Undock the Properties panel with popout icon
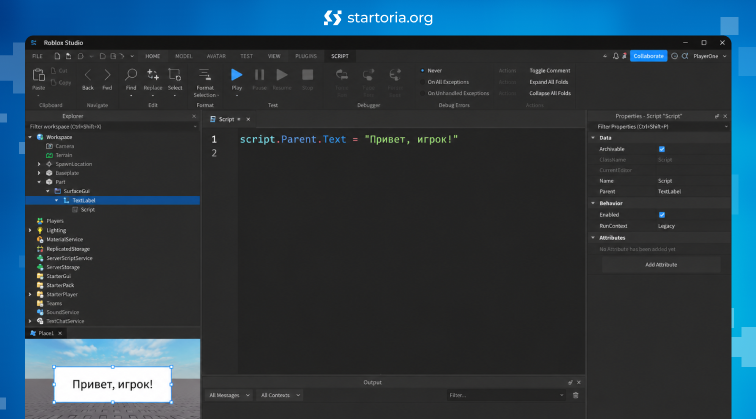Image resolution: width=756 pixels, height=419 pixels. (716, 116)
